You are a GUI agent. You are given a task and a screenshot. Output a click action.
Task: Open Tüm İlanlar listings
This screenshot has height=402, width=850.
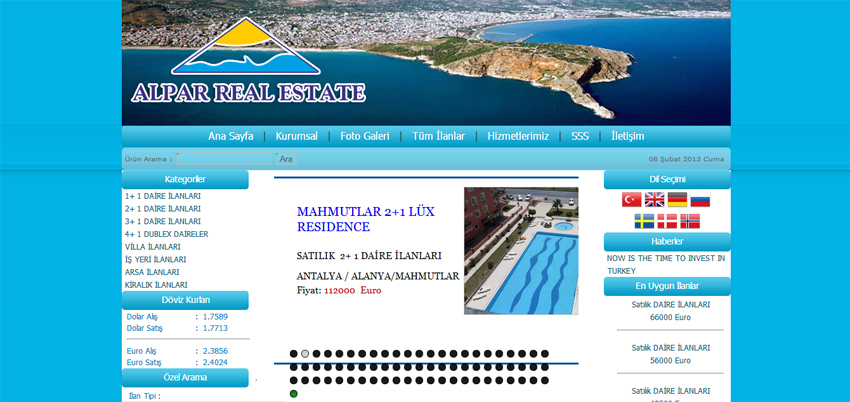point(438,137)
